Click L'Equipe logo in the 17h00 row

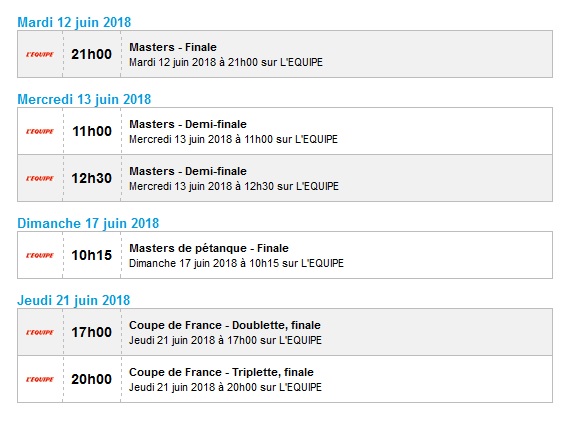[x=40, y=332]
